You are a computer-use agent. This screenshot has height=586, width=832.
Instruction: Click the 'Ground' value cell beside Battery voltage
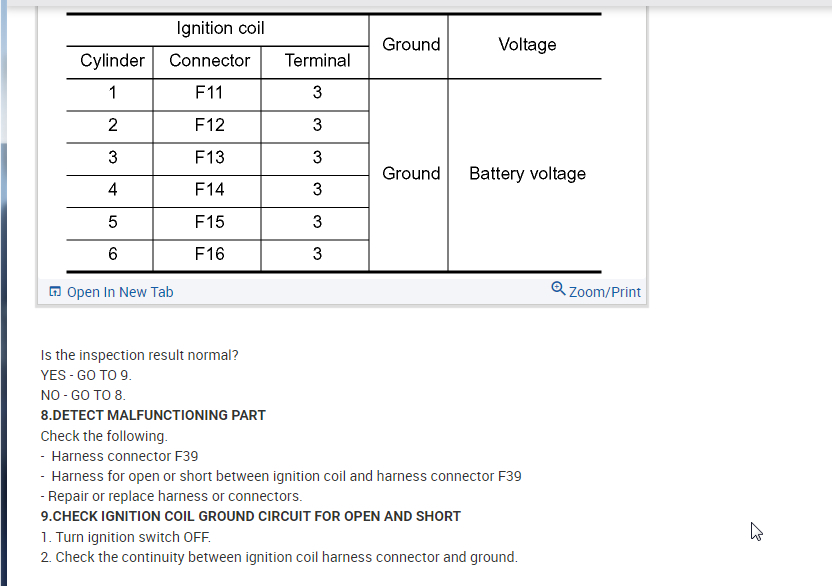pos(411,174)
